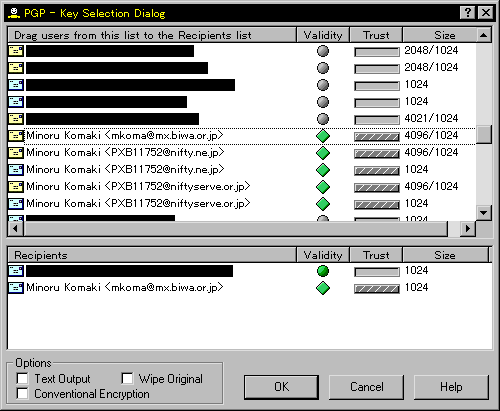Viewport: 500px width, 411px height.
Task: Click validity diamond of nifty.ne.jp 4096/1024 row
Action: click(x=323, y=153)
